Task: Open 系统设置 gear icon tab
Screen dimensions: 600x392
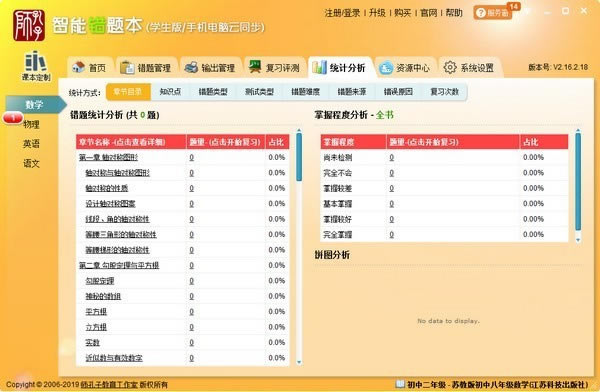Action: 469,68
